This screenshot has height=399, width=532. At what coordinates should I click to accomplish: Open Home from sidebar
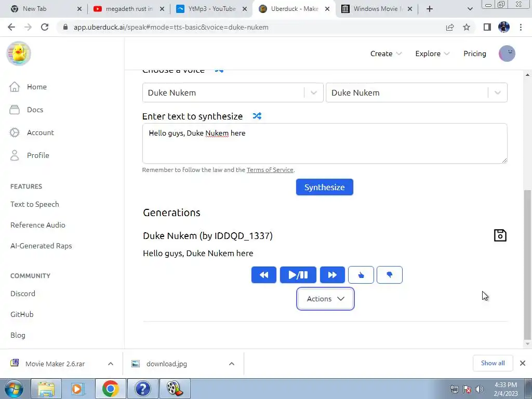pos(28,87)
